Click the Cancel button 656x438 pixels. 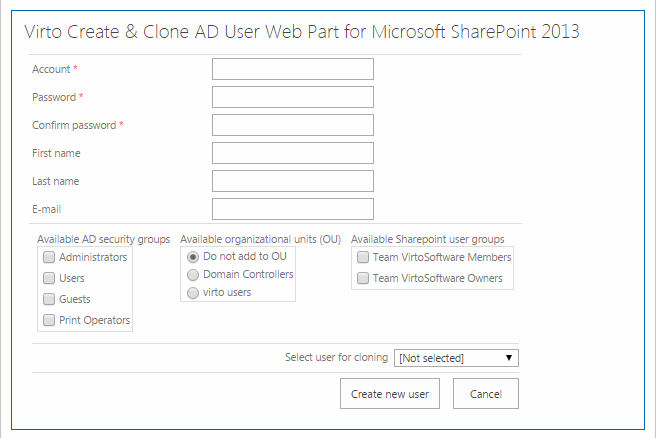(485, 394)
